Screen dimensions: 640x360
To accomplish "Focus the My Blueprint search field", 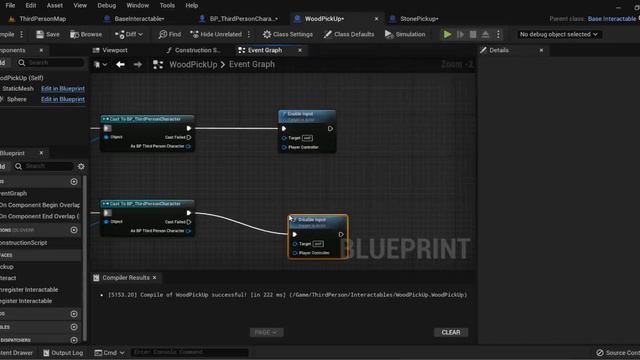I will pos(43,166).
